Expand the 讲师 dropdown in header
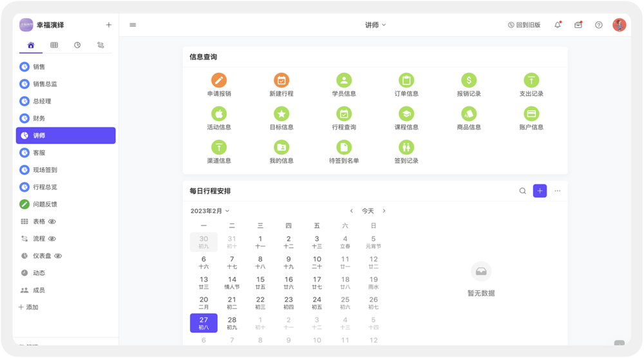This screenshot has height=358, width=644. pos(375,25)
